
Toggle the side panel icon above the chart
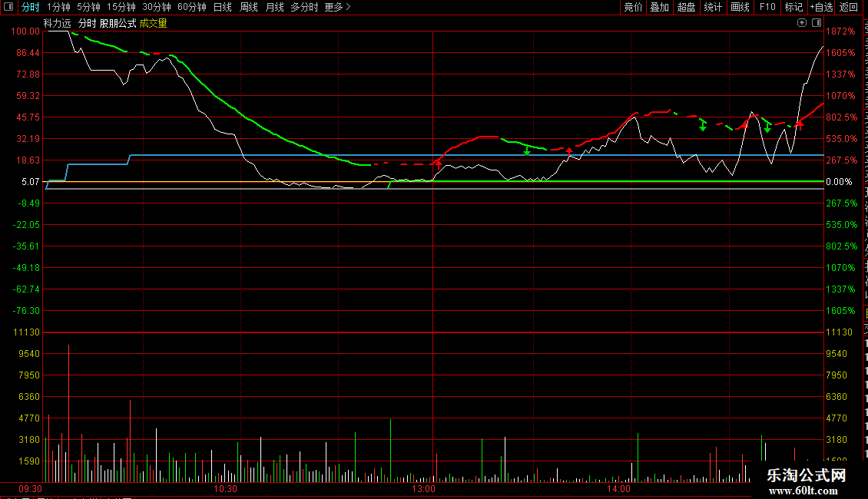tap(817, 23)
